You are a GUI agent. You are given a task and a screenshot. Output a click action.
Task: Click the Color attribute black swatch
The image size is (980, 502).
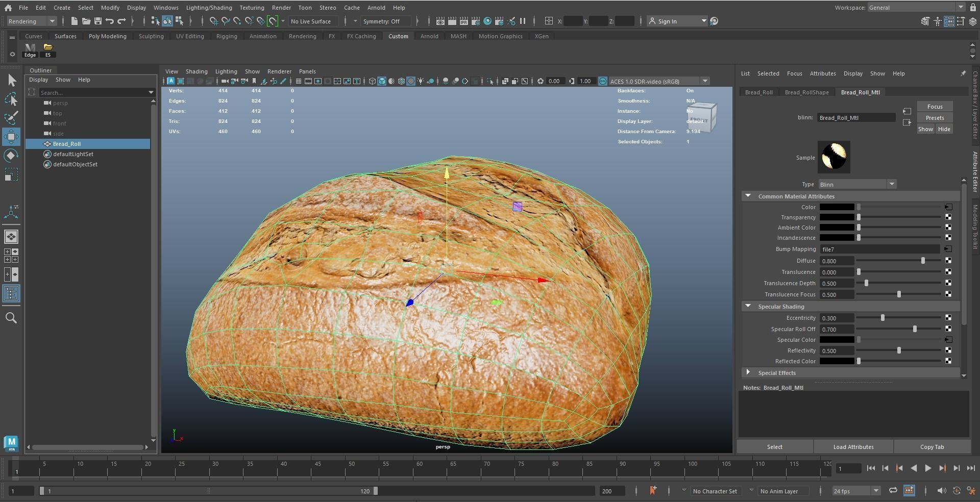point(837,207)
